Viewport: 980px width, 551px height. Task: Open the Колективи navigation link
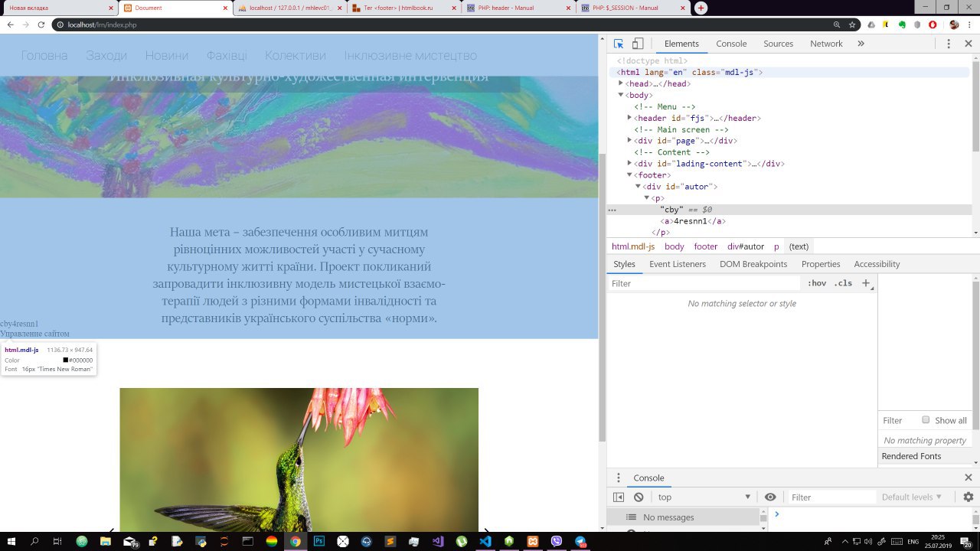click(296, 56)
